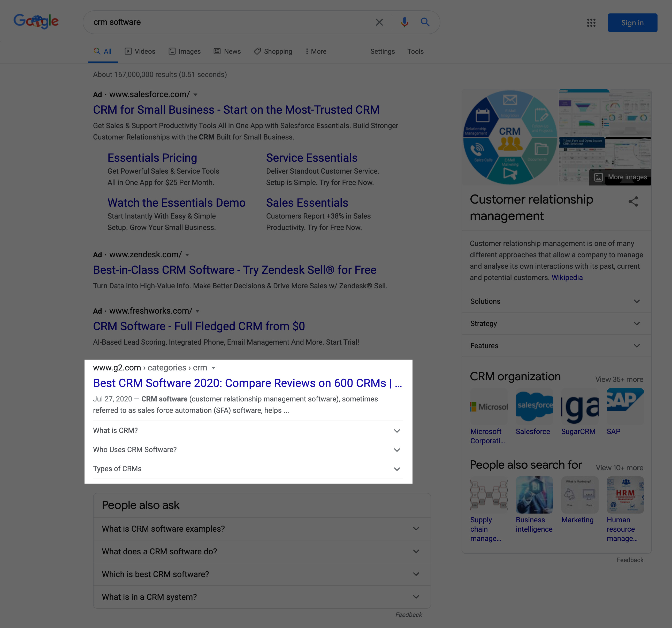The width and height of the screenshot is (672, 628).
Task: Expand the Strategy section in knowledge panel
Action: pos(556,323)
